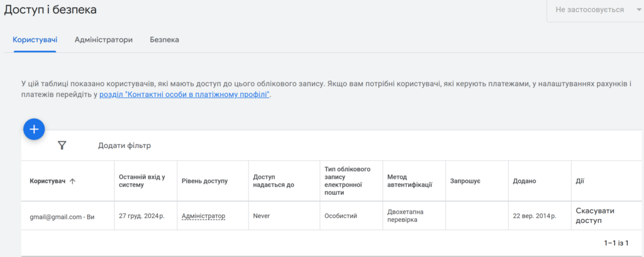This screenshot has height=257, width=644.
Task: Click the Тип облікового запису column header
Action: 347,181
